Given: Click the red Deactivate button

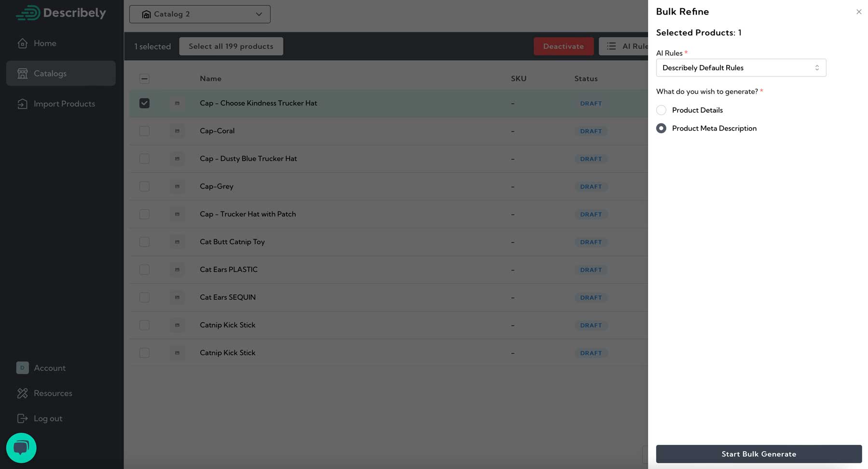Looking at the screenshot, I should [563, 46].
